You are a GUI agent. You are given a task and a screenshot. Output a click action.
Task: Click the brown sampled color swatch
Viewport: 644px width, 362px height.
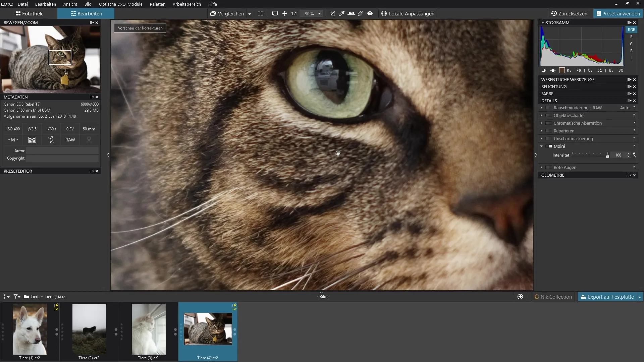tap(562, 70)
